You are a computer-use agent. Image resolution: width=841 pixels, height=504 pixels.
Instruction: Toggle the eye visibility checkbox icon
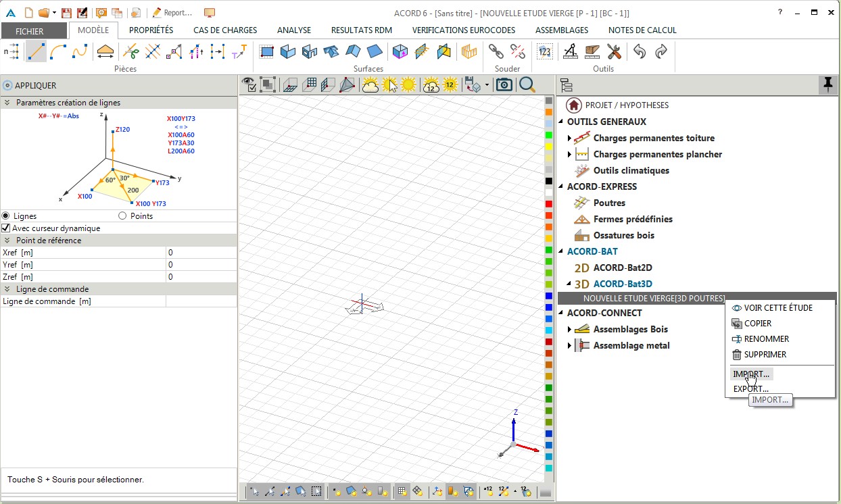249,84
